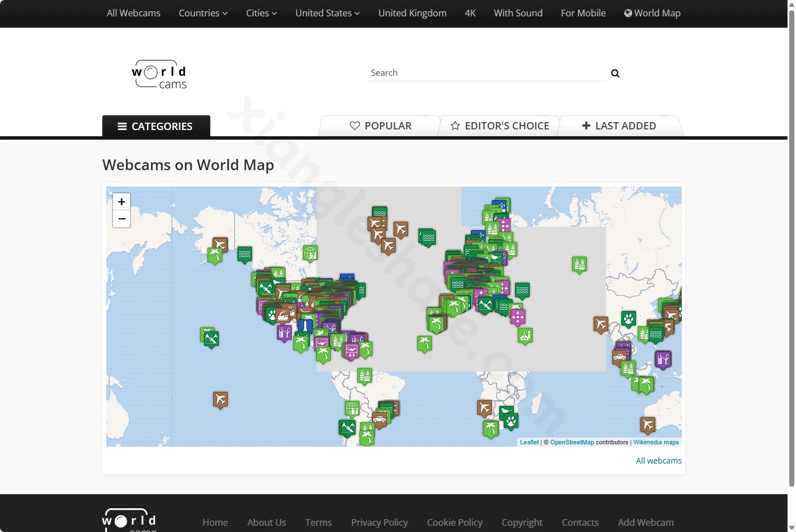Follow the All webcams link
796x532 pixels.
pos(659,461)
